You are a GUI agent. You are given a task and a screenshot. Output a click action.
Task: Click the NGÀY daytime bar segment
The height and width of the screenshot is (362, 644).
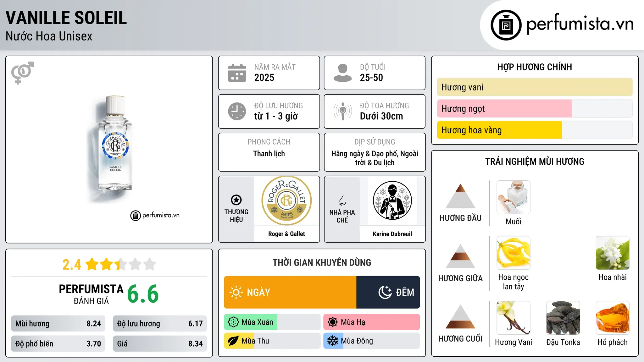pyautogui.click(x=290, y=292)
